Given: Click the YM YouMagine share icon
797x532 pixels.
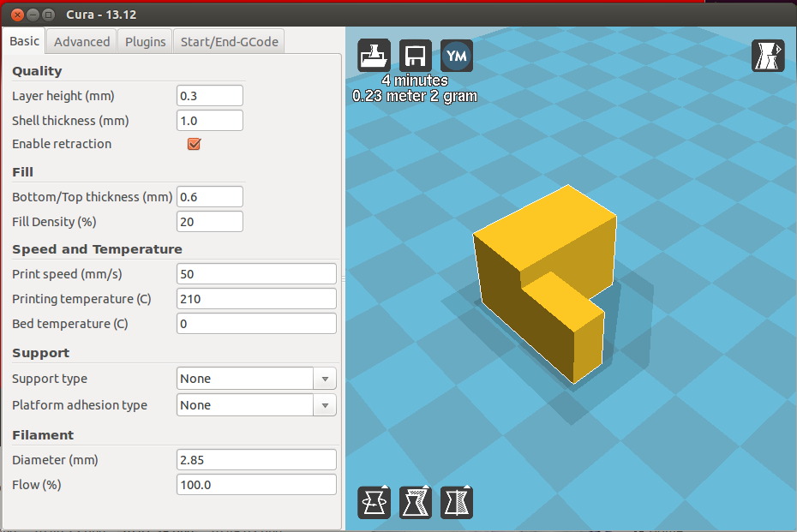Looking at the screenshot, I should coord(457,57).
